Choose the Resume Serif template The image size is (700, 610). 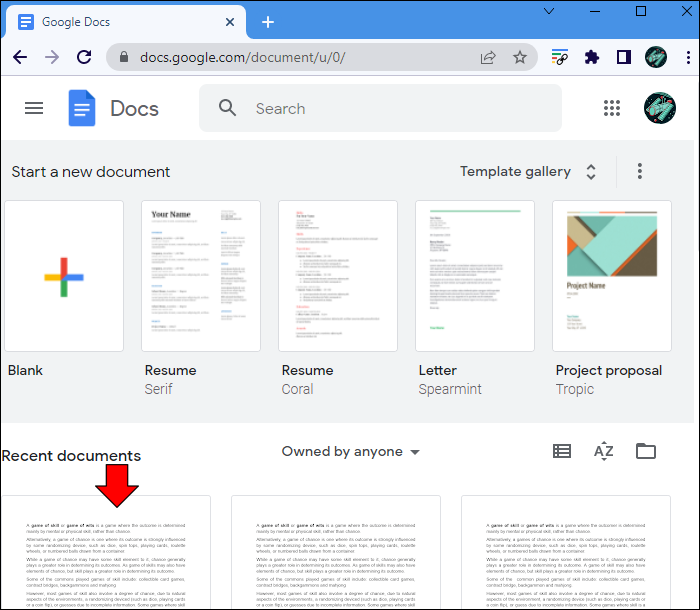click(201, 276)
